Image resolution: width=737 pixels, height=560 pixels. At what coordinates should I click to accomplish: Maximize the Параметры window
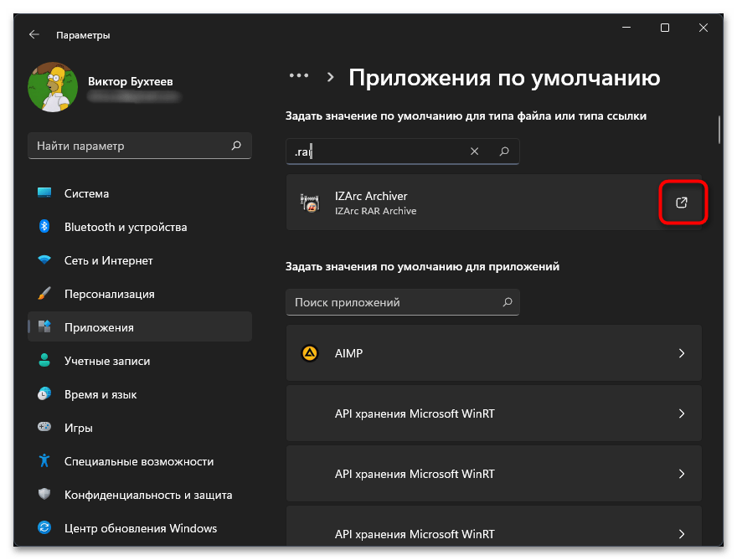(x=665, y=28)
